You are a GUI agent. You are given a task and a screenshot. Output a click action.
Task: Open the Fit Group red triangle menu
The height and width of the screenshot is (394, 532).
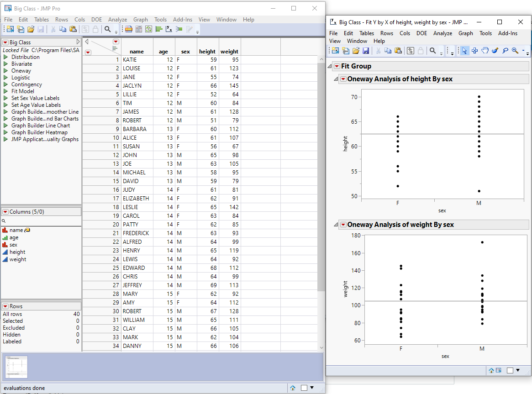tap(337, 66)
